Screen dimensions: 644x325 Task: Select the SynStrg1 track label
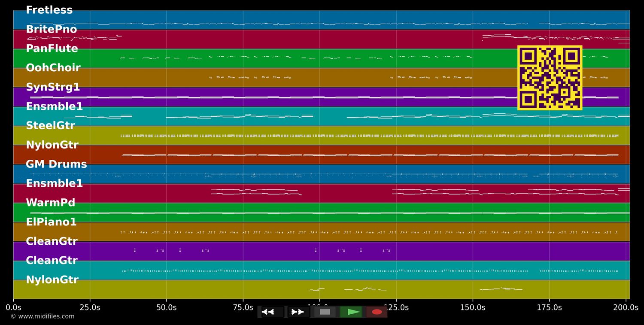tap(53, 88)
